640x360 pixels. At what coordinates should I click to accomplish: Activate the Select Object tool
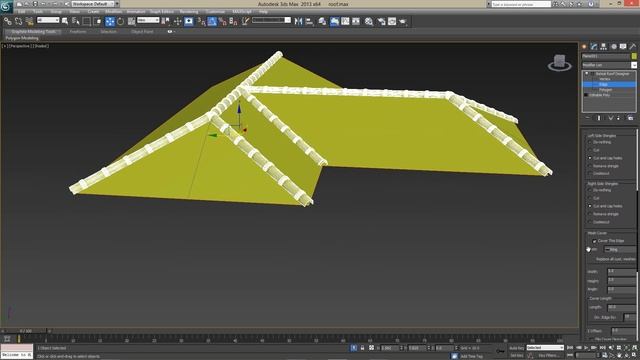[x=65, y=21]
